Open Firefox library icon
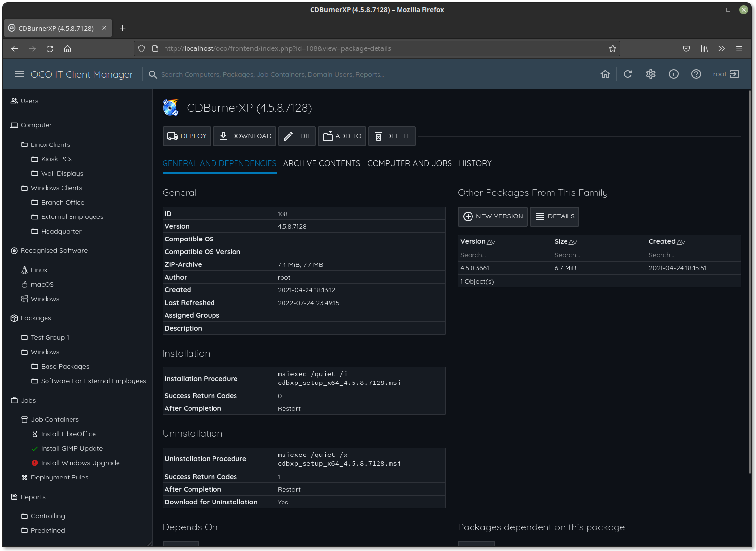This screenshot has width=756, height=551. point(704,48)
